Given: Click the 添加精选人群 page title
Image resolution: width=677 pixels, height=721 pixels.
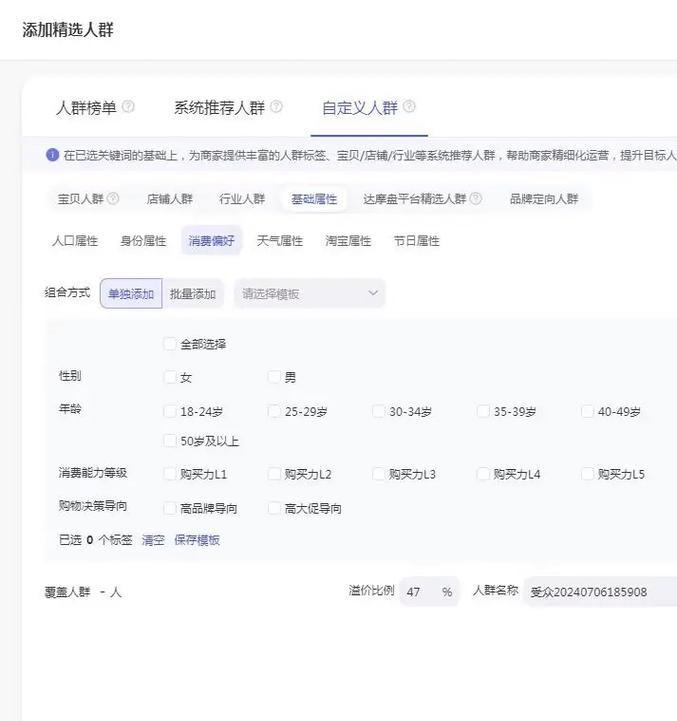Looking at the screenshot, I should pos(68,30).
